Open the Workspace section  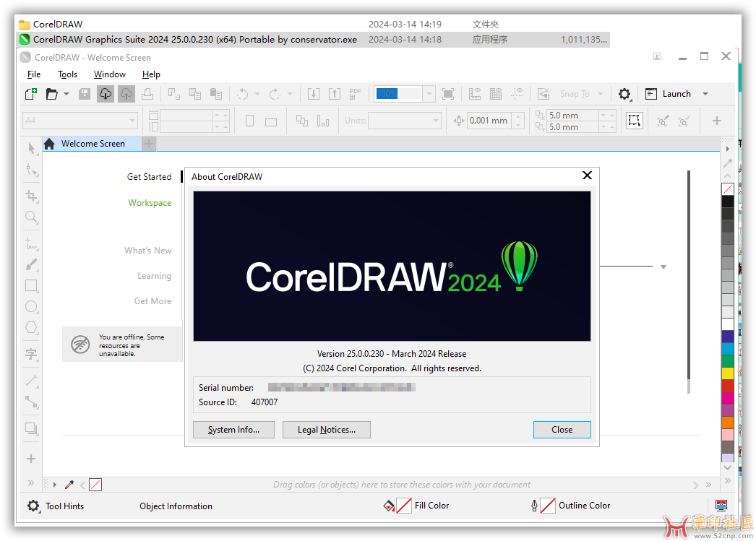tap(150, 203)
